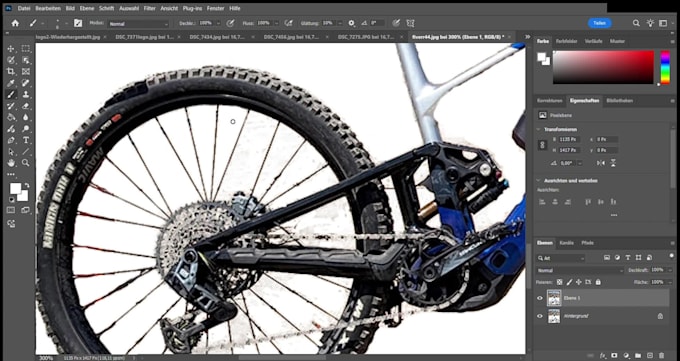Click the Home icon in options bar
The height and width of the screenshot is (361, 680).
(15, 23)
